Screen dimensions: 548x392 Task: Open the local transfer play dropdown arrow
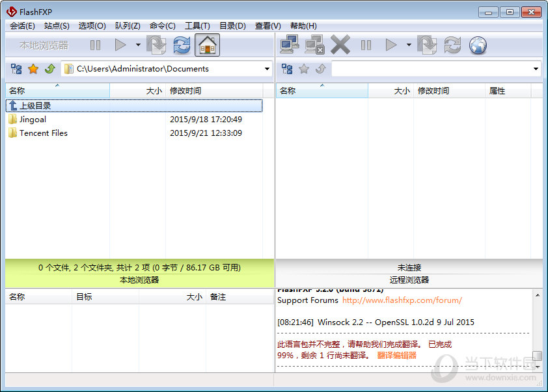point(138,45)
